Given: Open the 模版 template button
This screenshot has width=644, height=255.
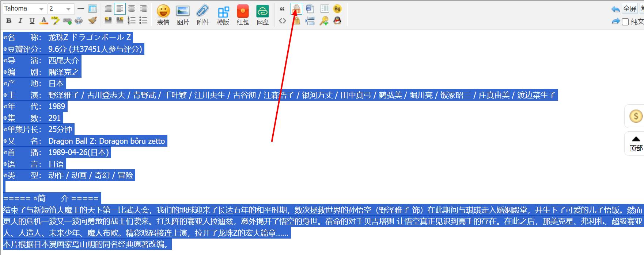Looking at the screenshot, I should click(x=223, y=15).
